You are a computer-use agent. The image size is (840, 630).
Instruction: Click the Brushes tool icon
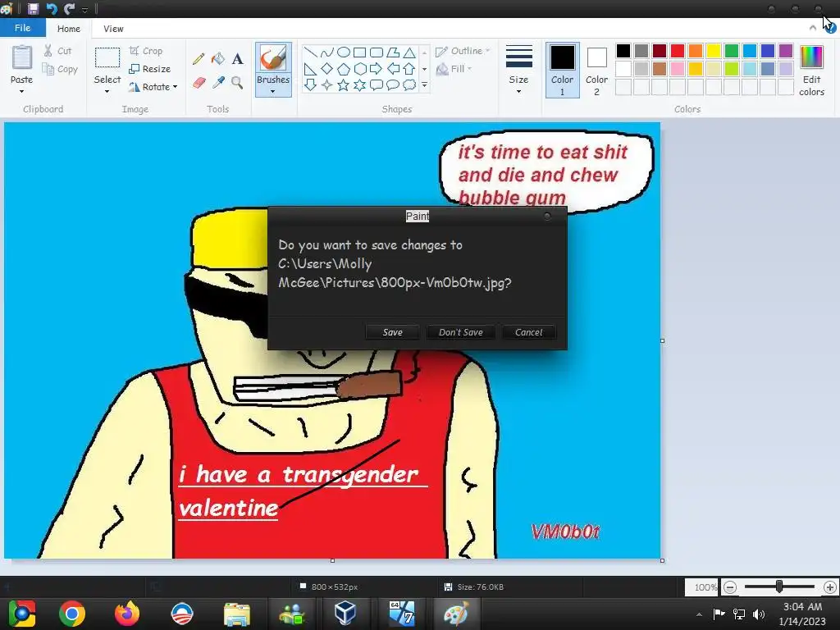click(x=273, y=58)
